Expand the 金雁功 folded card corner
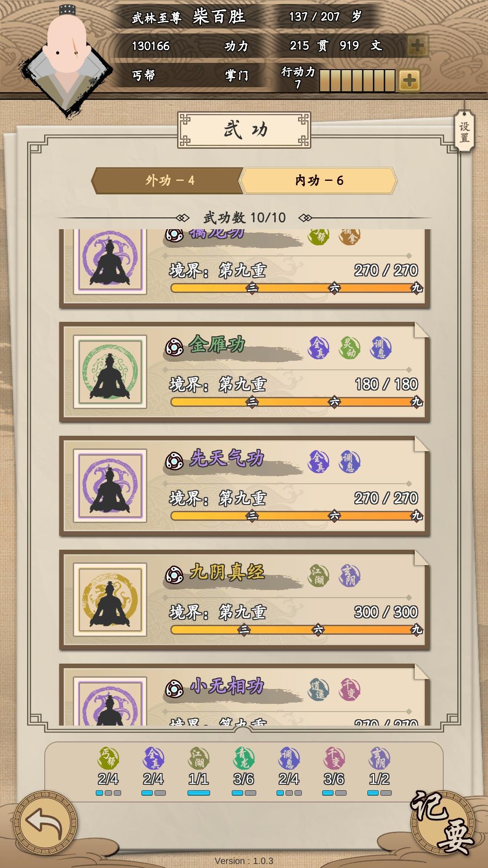 421,330
